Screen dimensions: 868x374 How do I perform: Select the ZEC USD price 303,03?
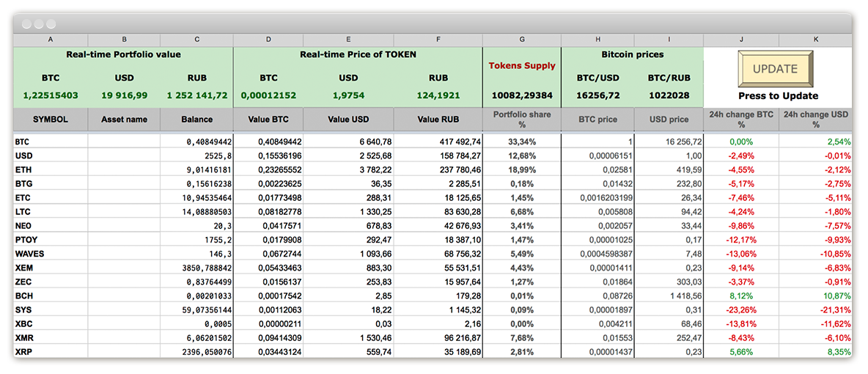(x=669, y=282)
